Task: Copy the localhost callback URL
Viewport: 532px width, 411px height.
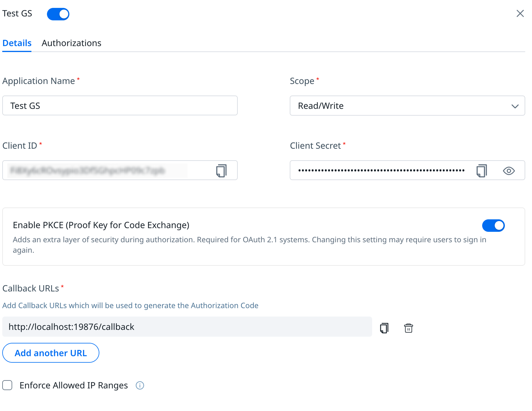Action: [384, 328]
